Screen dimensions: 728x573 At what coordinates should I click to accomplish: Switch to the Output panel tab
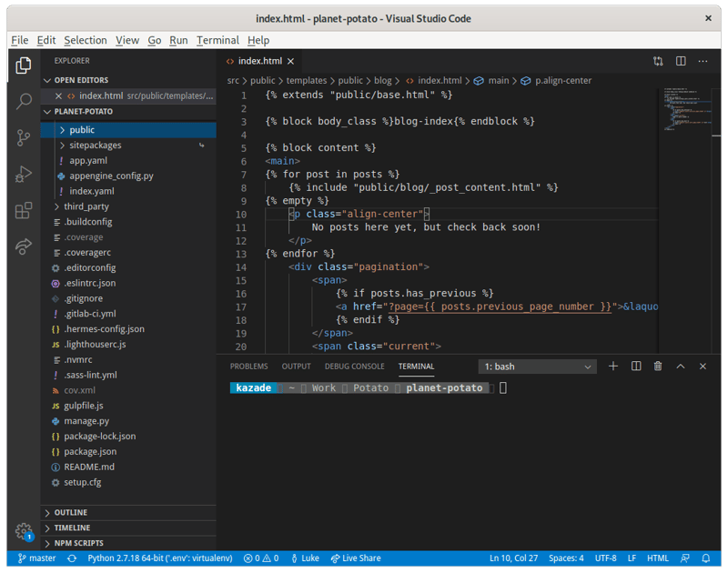click(297, 367)
